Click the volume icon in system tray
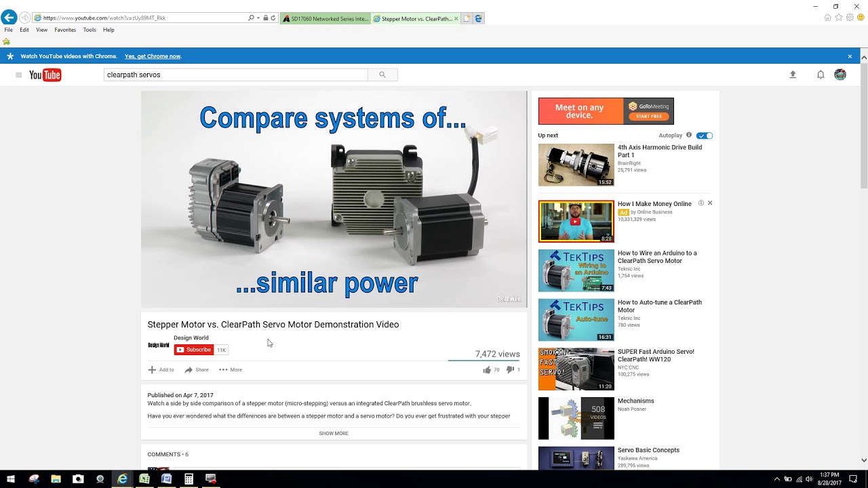This screenshot has height=488, width=868. pyautogui.click(x=809, y=479)
